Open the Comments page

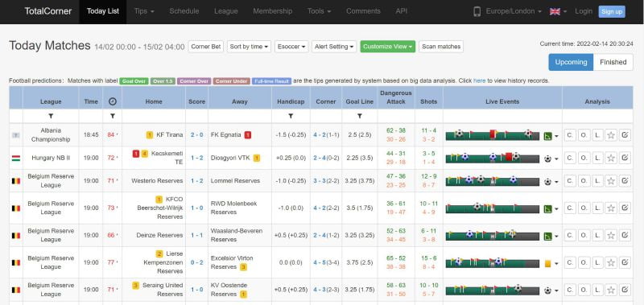click(x=363, y=11)
